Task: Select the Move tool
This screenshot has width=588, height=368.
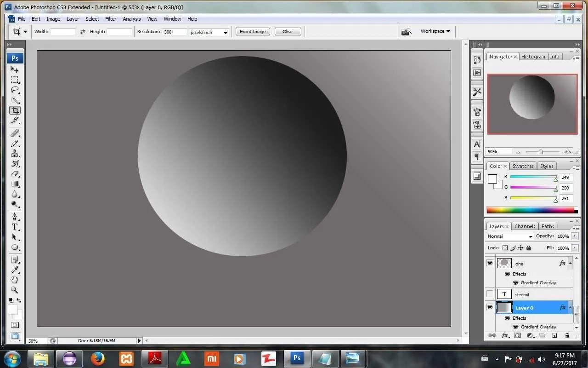Action: (15, 69)
